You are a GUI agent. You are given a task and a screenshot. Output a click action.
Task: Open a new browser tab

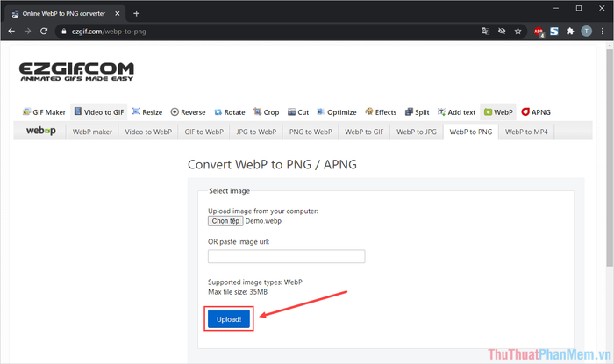click(x=136, y=13)
